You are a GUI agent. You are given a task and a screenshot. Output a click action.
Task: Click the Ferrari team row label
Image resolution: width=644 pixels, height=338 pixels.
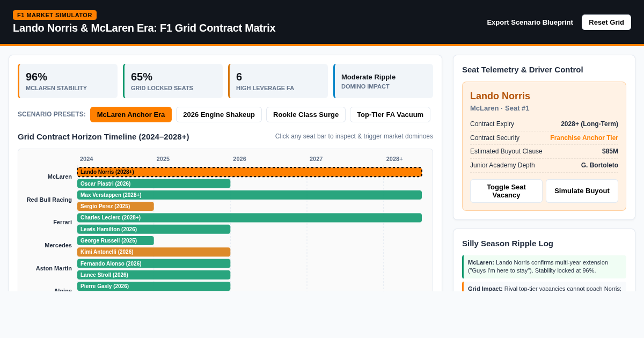[62, 222]
